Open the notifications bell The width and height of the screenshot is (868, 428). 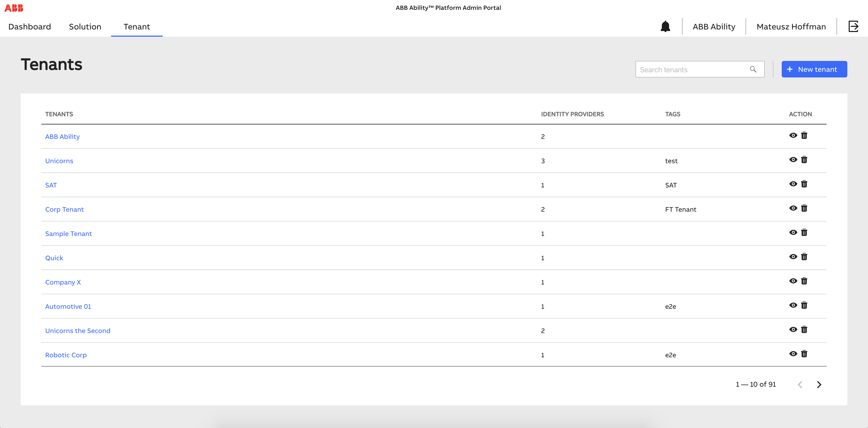665,26
